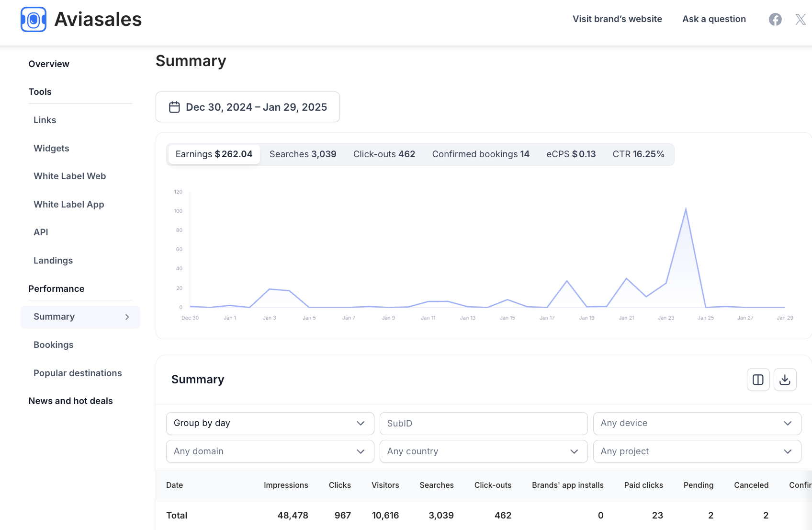
Task: Go to Landings page
Action: pos(53,261)
